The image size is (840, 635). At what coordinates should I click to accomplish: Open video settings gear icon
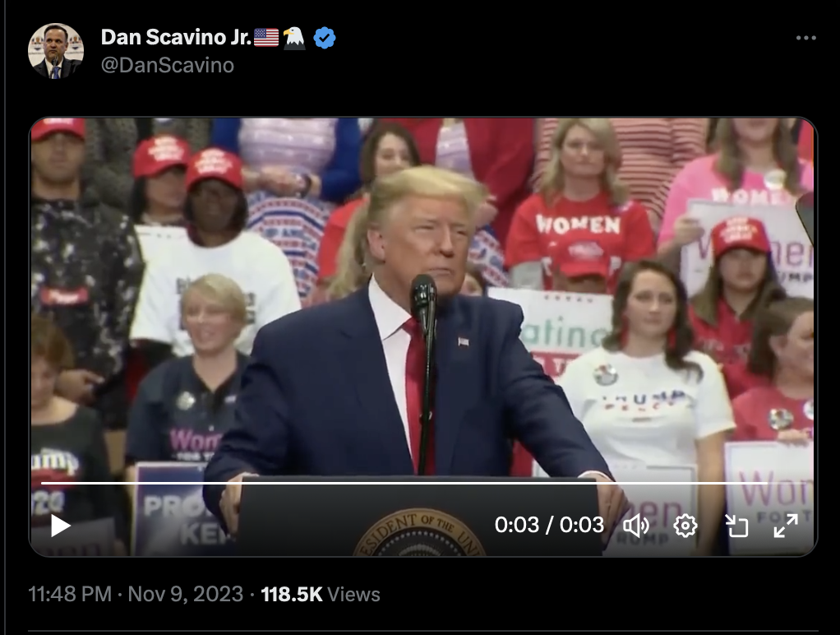coord(685,526)
